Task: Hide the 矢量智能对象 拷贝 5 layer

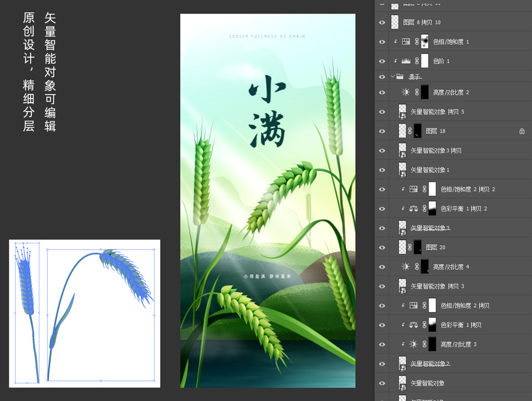Action: 382,112
